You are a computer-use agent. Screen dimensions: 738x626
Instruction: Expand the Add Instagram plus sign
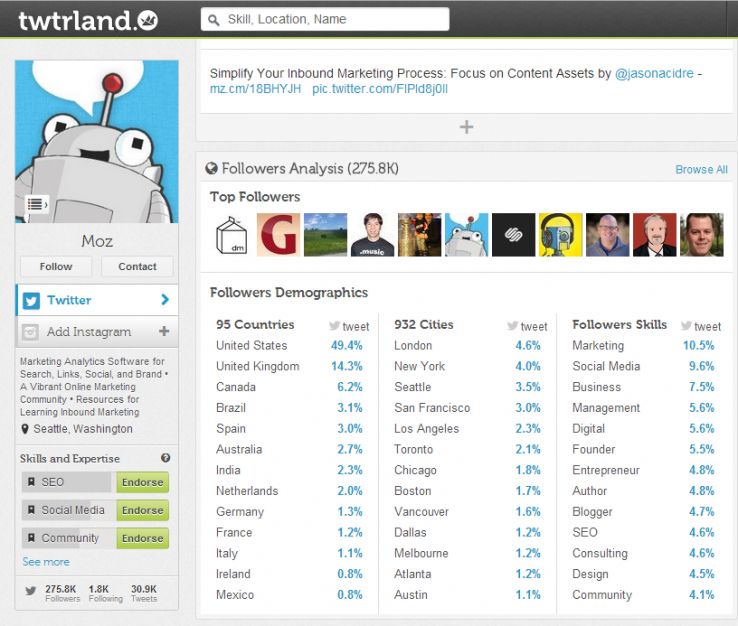164,331
